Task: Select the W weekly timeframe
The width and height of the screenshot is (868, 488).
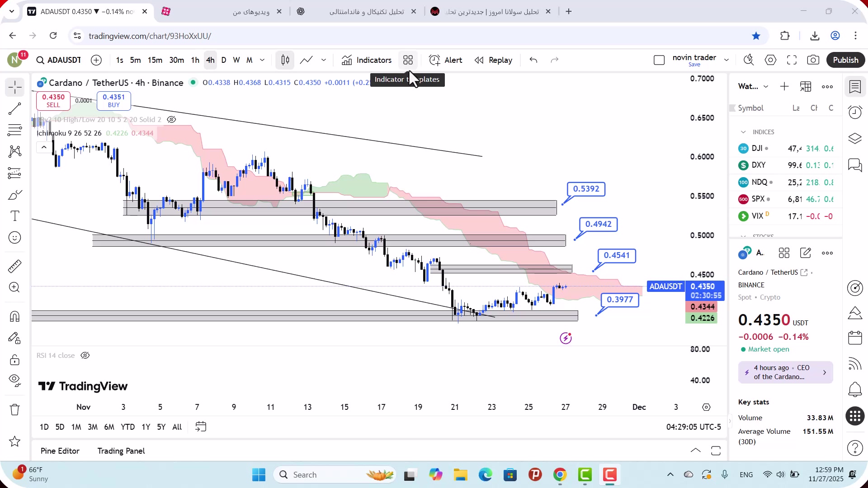Action: pyautogui.click(x=236, y=60)
